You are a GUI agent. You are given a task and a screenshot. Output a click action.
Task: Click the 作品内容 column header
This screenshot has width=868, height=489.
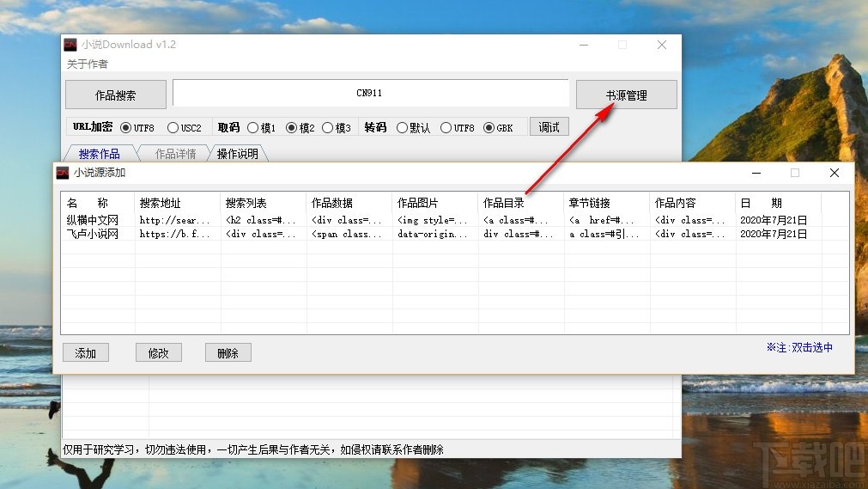tap(693, 203)
